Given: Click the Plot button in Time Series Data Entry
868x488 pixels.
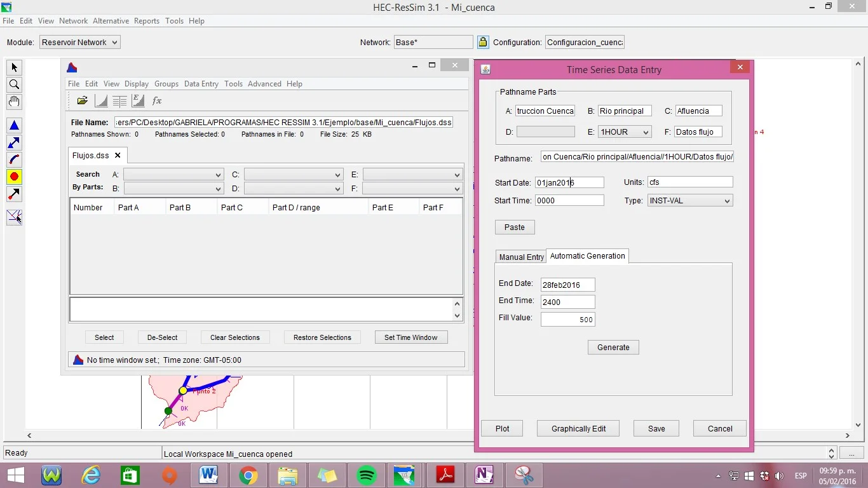Looking at the screenshot, I should click(503, 428).
